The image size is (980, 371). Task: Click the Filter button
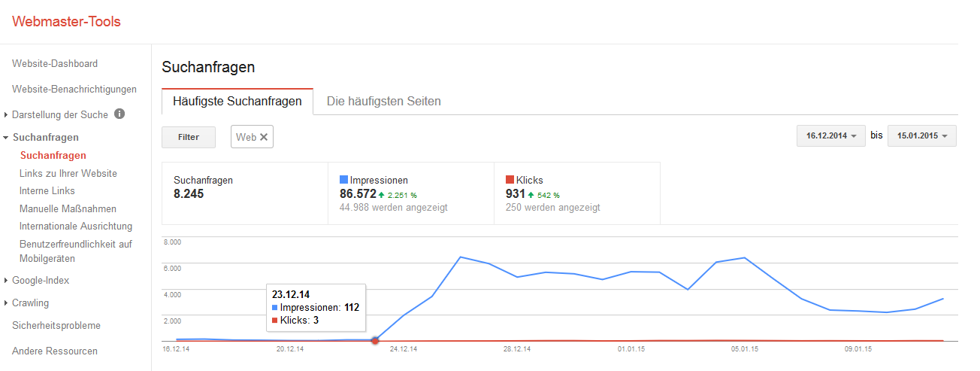click(189, 137)
